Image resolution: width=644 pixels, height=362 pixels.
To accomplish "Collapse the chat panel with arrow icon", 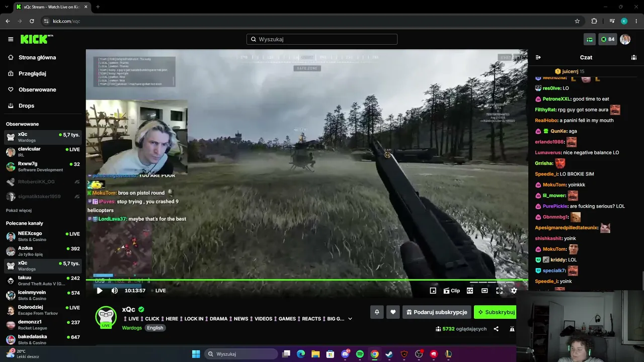I will (x=538, y=57).
